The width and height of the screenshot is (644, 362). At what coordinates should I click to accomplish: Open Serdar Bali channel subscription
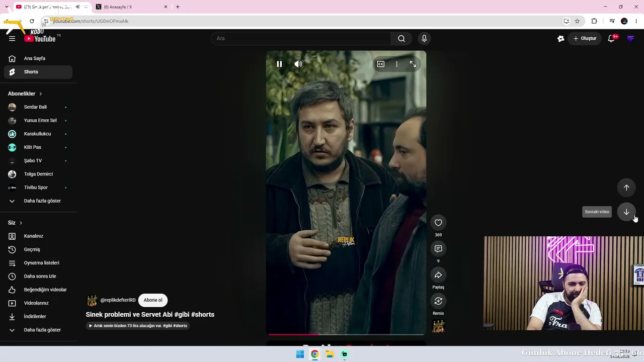[x=38, y=107]
